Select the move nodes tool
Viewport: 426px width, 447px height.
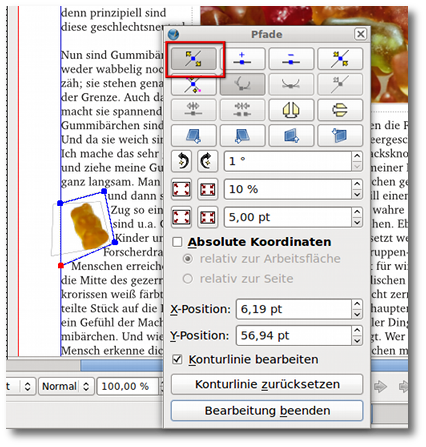click(194, 59)
